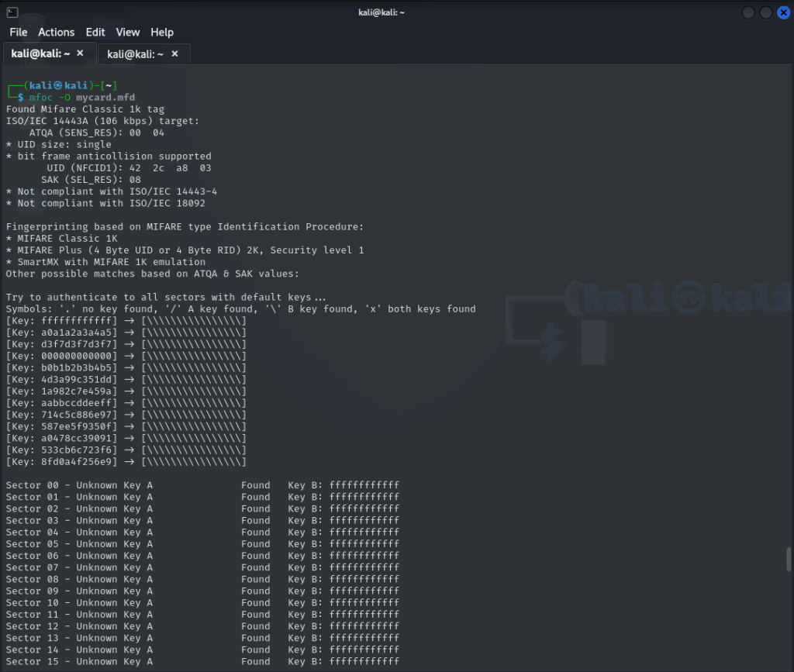Switch to the inactive kali@kali tab
Image resolution: width=794 pixels, height=672 pixels.
tap(135, 53)
